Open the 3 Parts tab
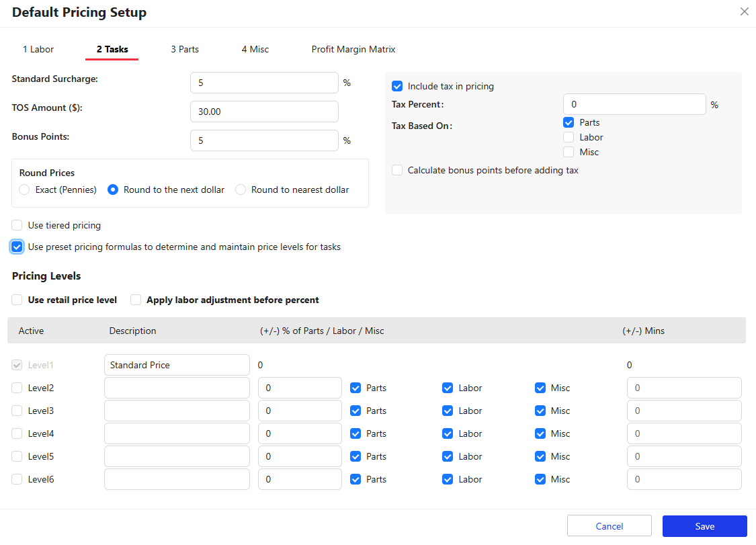The image size is (756, 545). [x=185, y=49]
